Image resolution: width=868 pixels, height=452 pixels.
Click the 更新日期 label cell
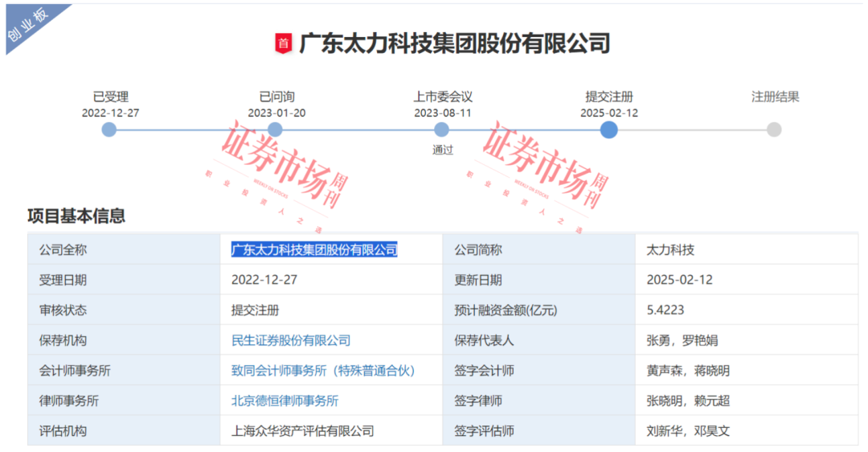(538, 280)
